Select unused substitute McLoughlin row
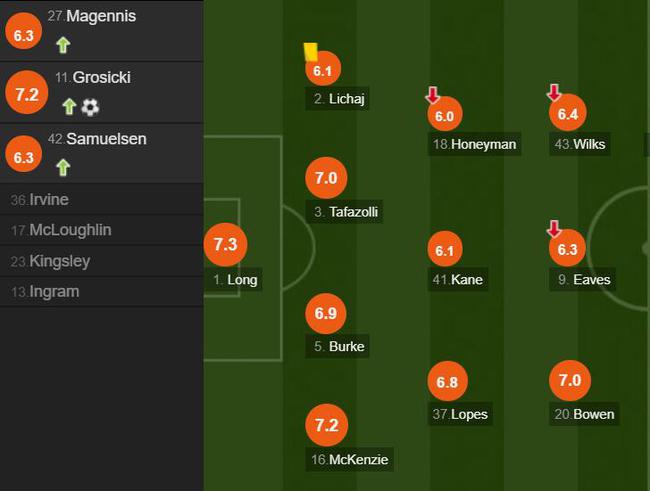 [102, 230]
